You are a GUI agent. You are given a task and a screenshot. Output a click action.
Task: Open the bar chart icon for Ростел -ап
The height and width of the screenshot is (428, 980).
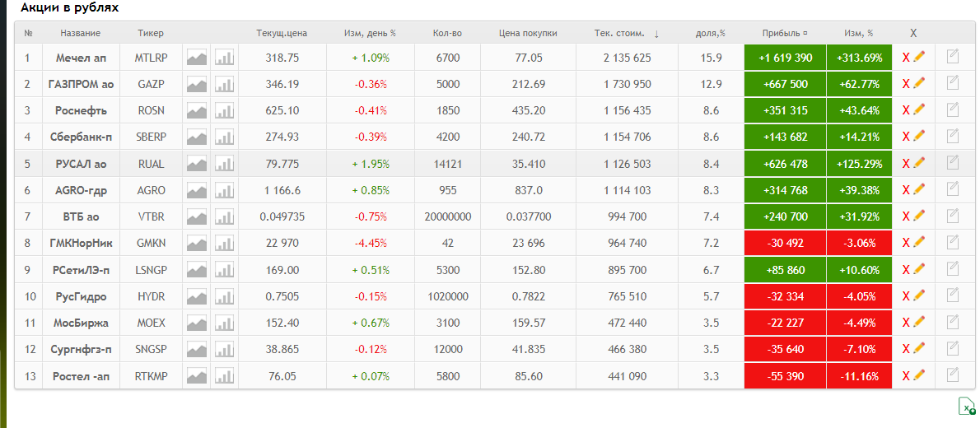[224, 376]
